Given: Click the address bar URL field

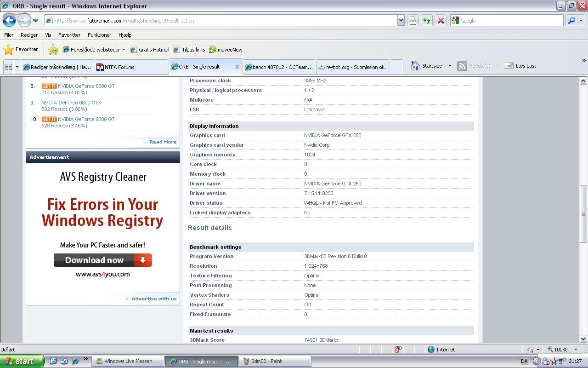Looking at the screenshot, I should point(221,21).
